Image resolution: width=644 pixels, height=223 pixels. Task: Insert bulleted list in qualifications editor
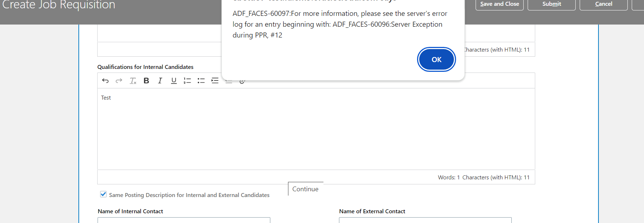click(x=201, y=80)
